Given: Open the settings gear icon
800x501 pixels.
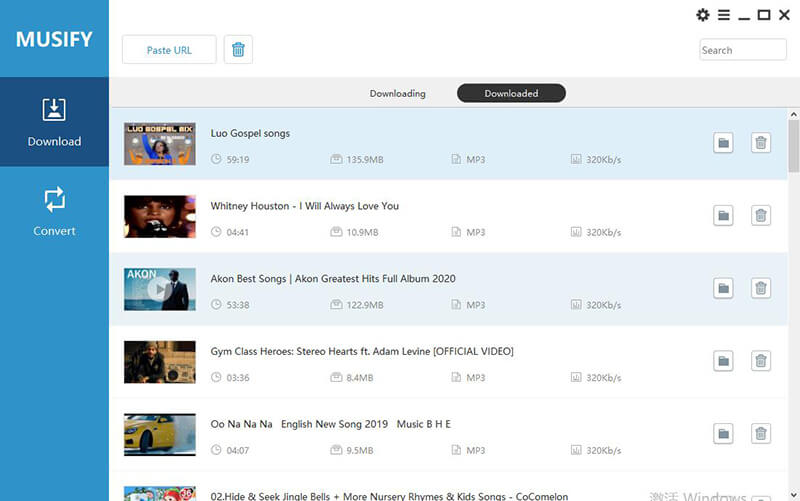Looking at the screenshot, I should [703, 15].
